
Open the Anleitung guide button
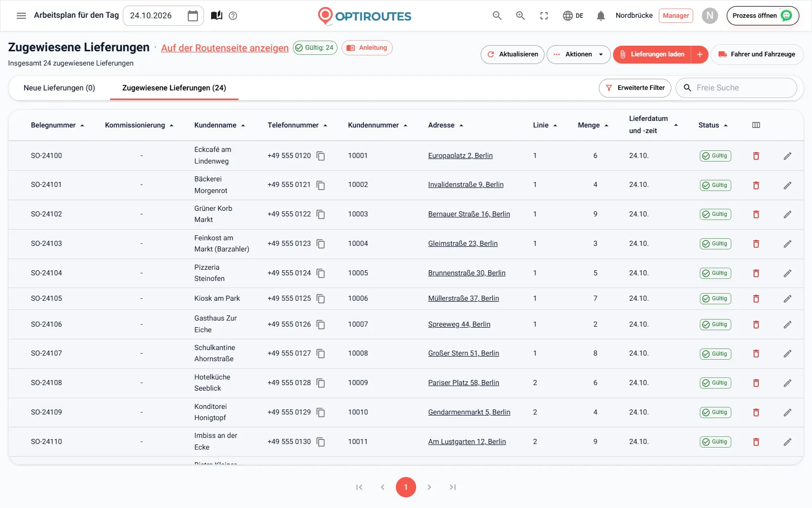click(x=367, y=48)
